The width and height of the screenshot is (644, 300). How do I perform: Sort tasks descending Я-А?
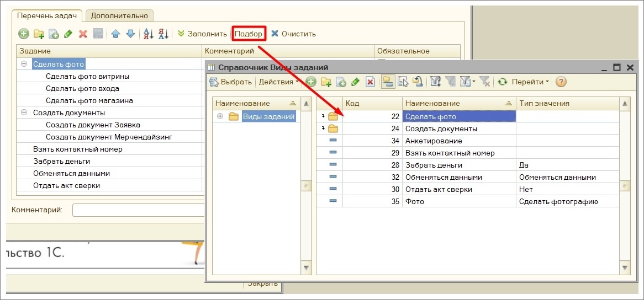163,34
